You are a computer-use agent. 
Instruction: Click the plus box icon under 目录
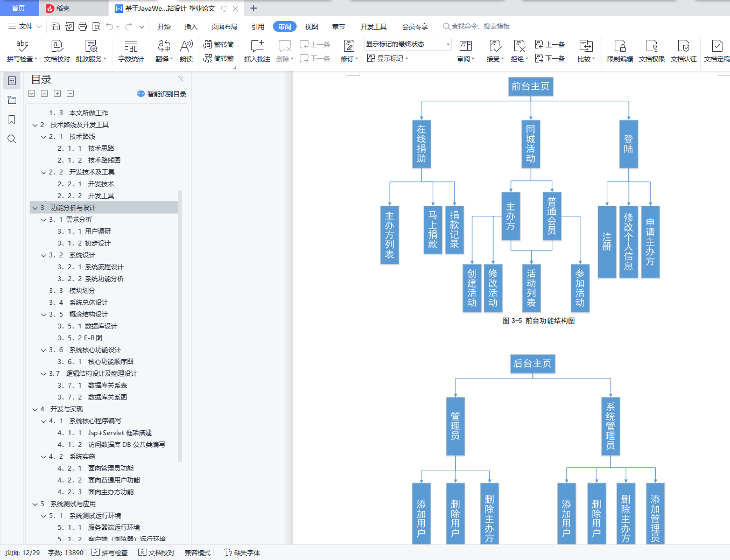[x=58, y=94]
